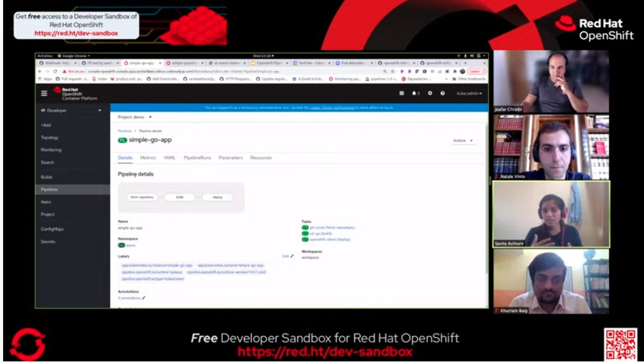Switch to the Webhook browser tab
The image size is (644, 362).
[58, 63]
